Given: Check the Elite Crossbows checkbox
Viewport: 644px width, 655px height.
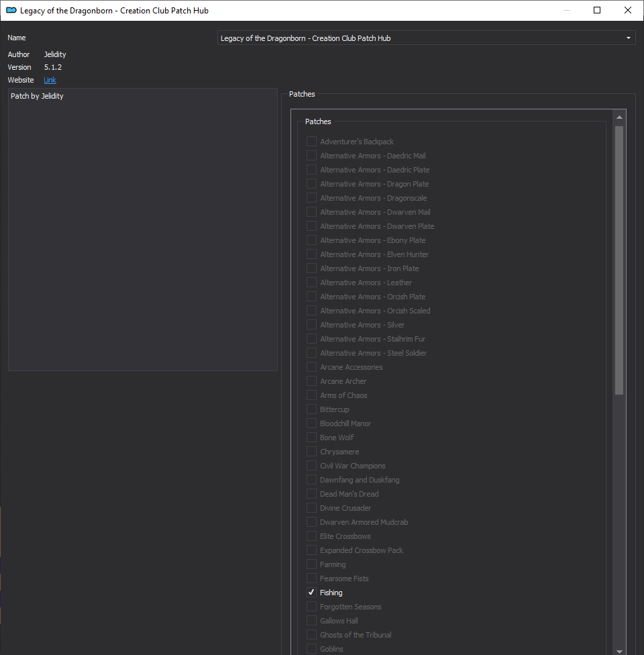Looking at the screenshot, I should tap(311, 536).
